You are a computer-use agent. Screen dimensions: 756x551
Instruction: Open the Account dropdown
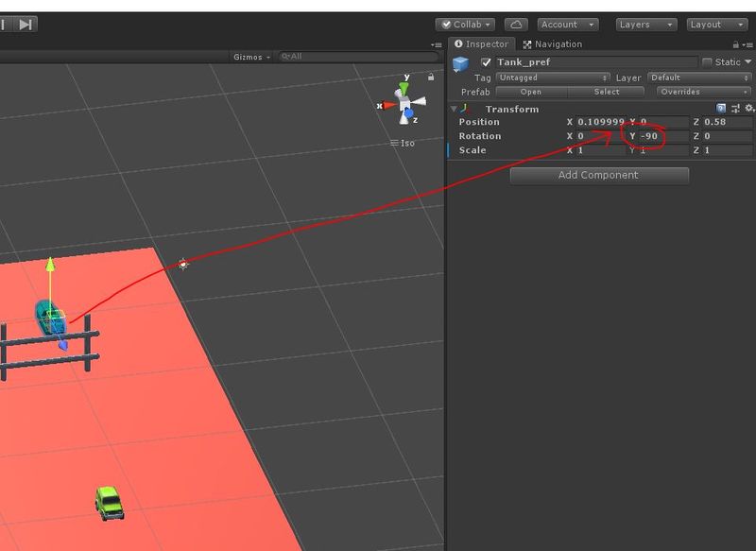tap(568, 25)
